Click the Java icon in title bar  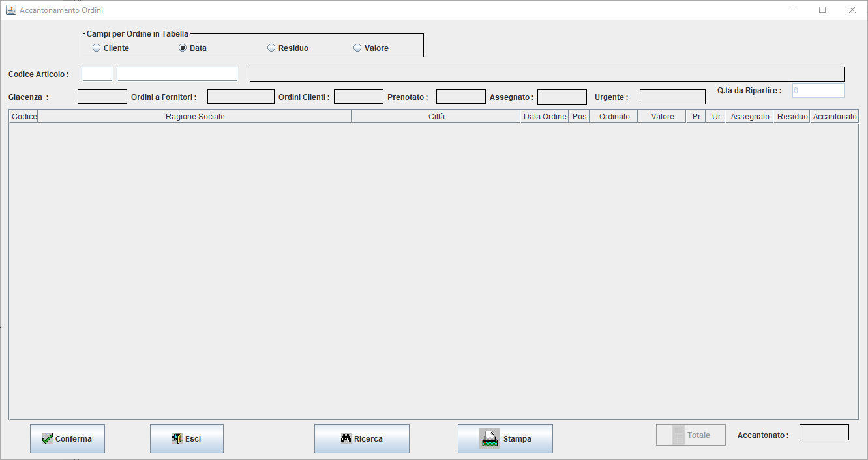point(10,10)
